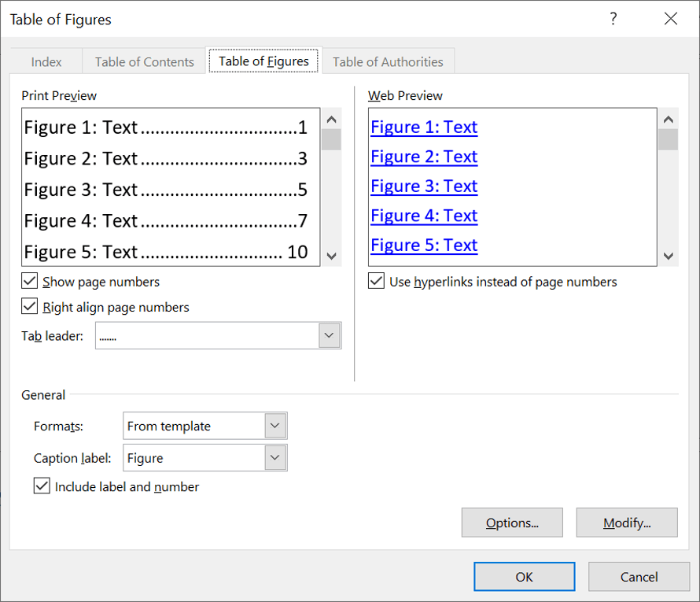Click Figure 1: Text print preview entry
Viewport: 700px width, 602px height.
click(x=166, y=127)
